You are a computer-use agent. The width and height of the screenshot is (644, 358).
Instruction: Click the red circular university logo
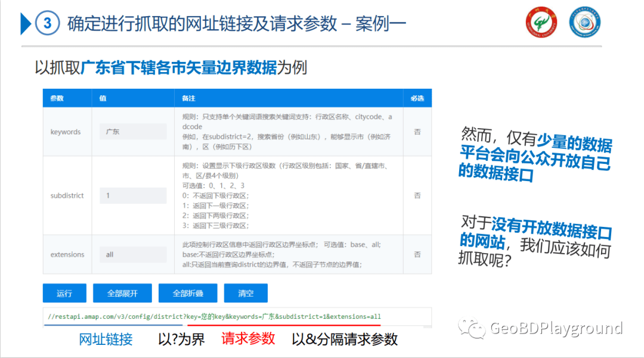click(540, 23)
